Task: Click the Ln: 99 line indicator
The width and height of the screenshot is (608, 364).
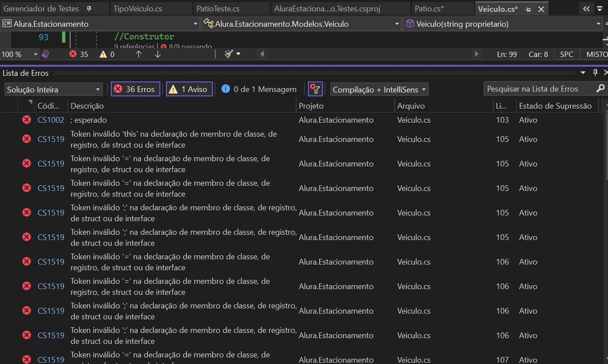Action: click(507, 54)
